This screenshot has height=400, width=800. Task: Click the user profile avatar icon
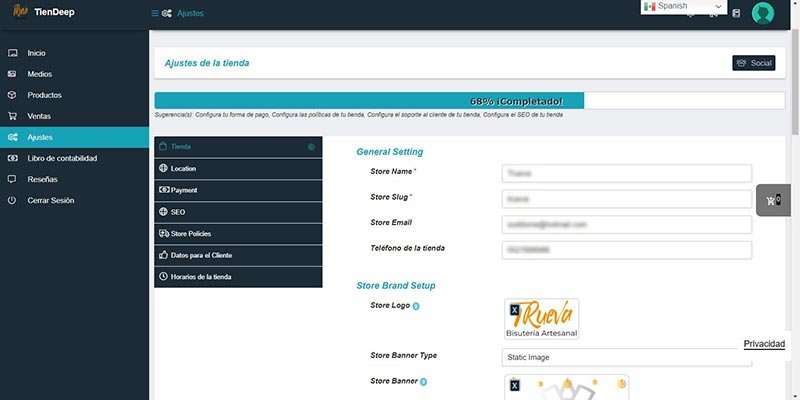tap(763, 13)
